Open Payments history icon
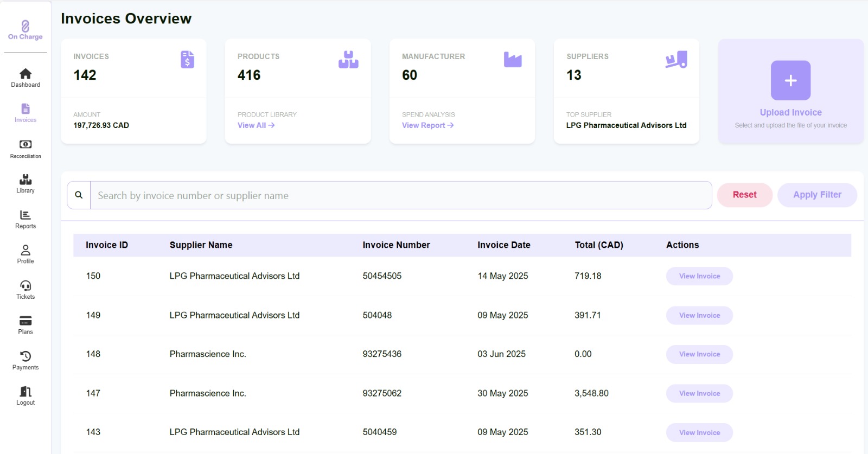 (25, 356)
